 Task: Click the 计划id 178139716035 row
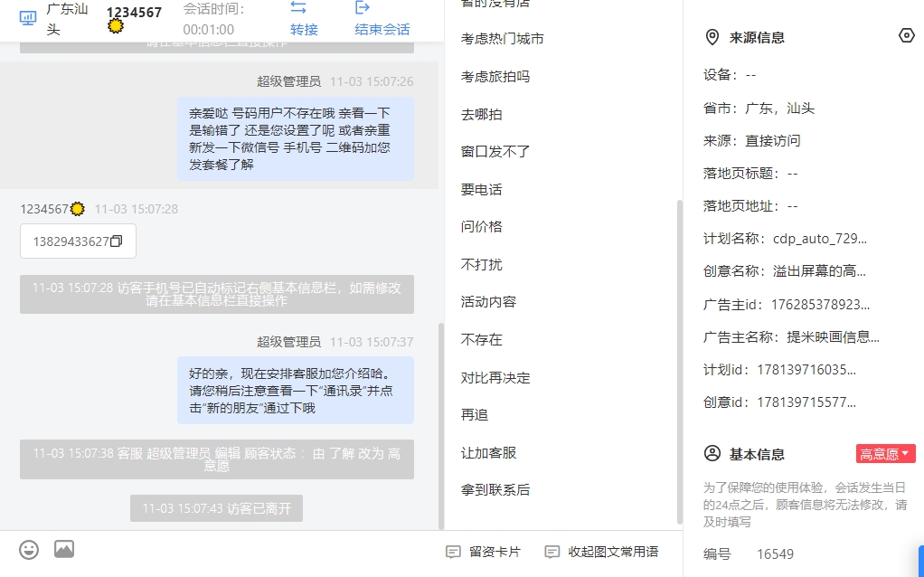pos(779,370)
